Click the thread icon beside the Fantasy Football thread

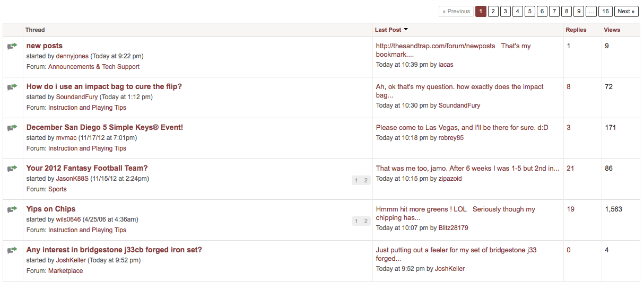12,169
